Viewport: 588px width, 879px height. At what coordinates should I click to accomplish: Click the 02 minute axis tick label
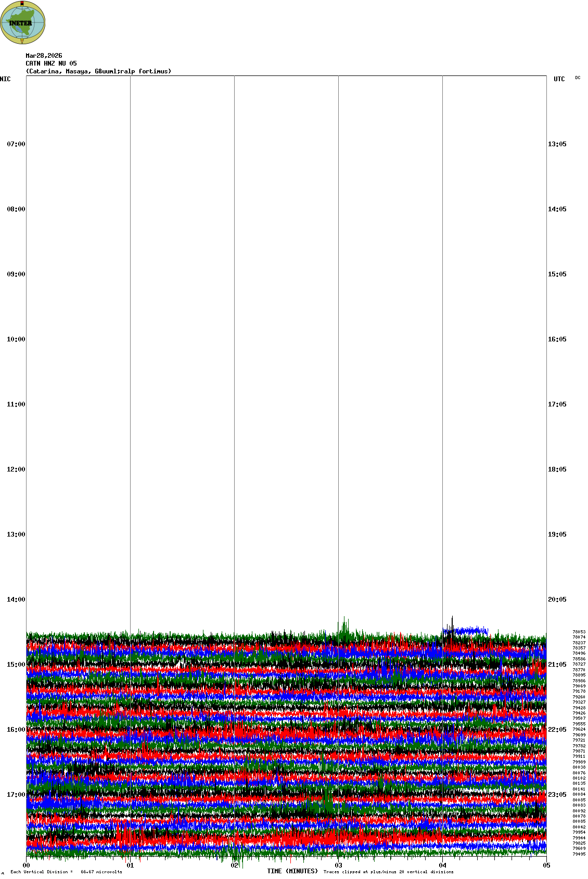click(x=235, y=865)
